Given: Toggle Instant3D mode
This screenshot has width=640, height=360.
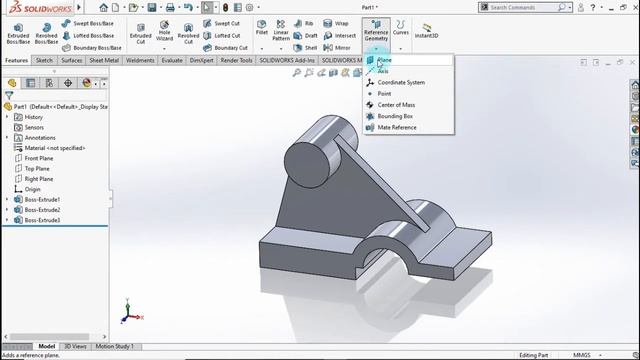Looking at the screenshot, I should pyautogui.click(x=426, y=31).
